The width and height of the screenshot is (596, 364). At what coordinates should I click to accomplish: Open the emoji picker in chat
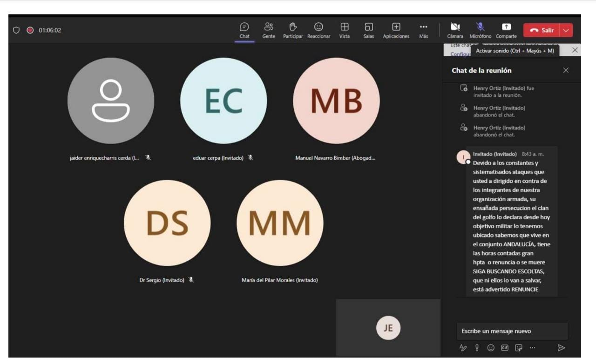[491, 348]
